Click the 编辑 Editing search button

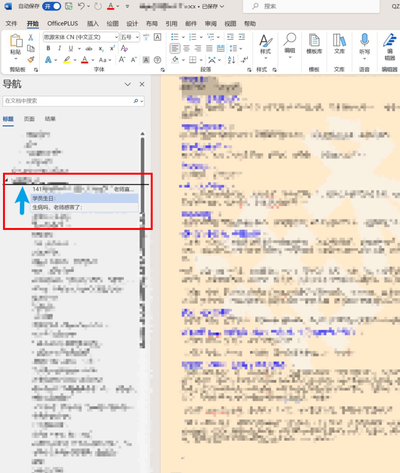click(x=290, y=45)
